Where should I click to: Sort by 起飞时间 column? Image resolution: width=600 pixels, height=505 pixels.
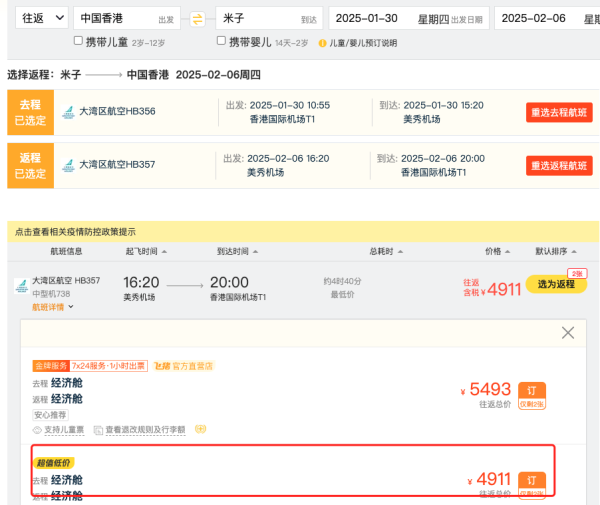[x=146, y=251]
